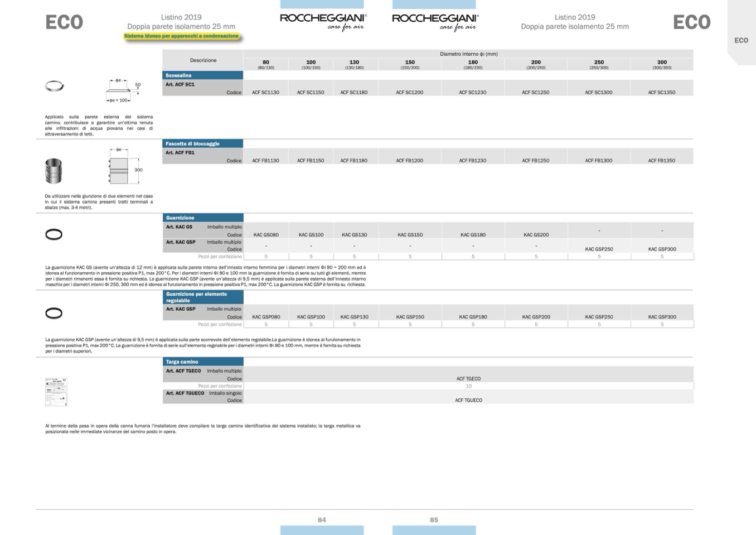The height and width of the screenshot is (535, 756).
Task: Select the O-ring image for Guarnizione per elemento regolabile
Action: coord(54,313)
